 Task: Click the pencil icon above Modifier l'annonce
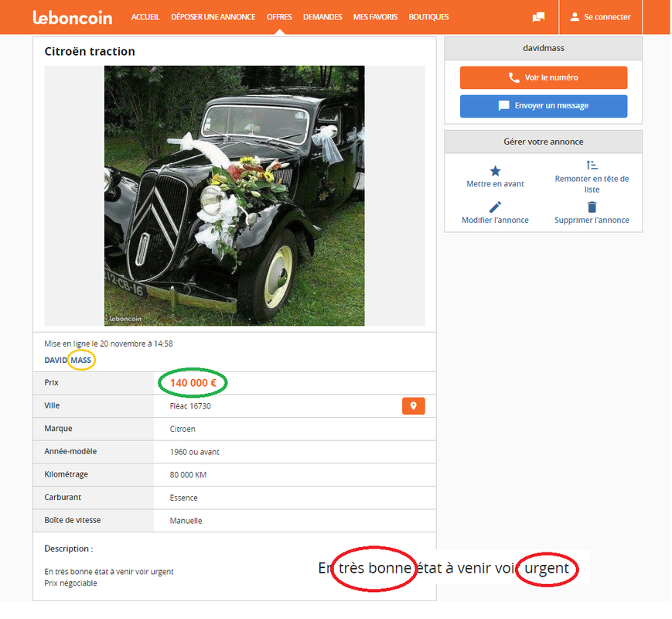pos(495,207)
